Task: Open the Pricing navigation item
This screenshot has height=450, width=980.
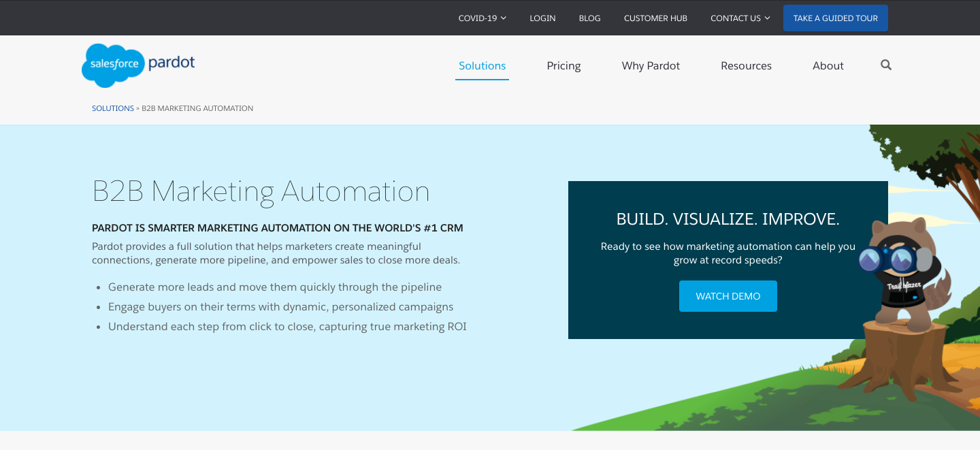Action: point(563,66)
